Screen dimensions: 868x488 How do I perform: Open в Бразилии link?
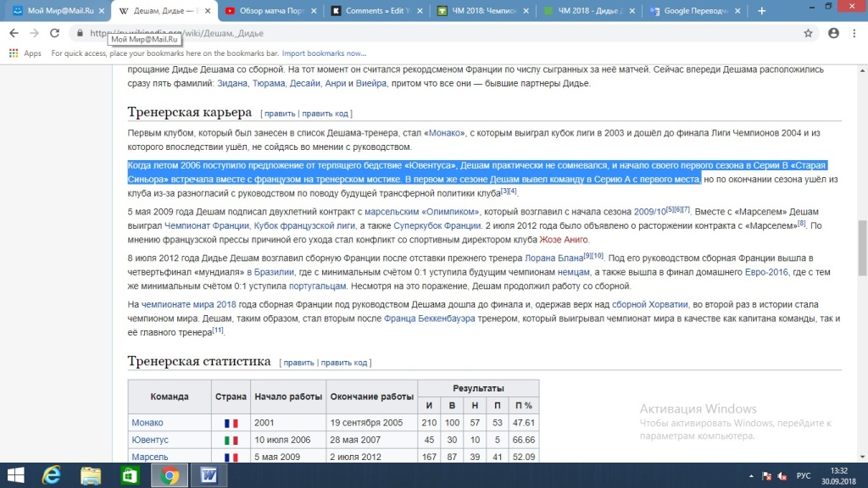point(270,272)
